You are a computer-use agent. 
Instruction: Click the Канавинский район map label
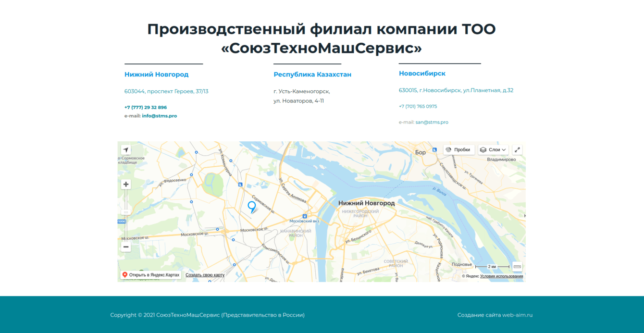click(x=296, y=234)
